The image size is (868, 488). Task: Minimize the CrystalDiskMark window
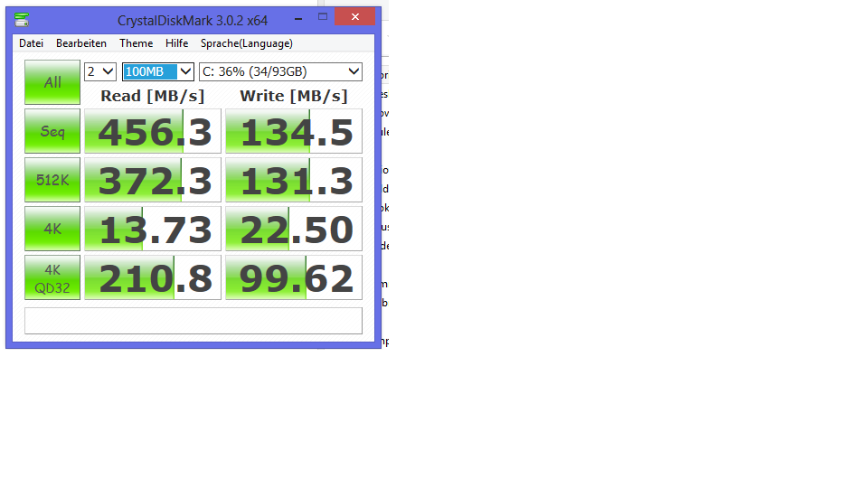coord(298,18)
